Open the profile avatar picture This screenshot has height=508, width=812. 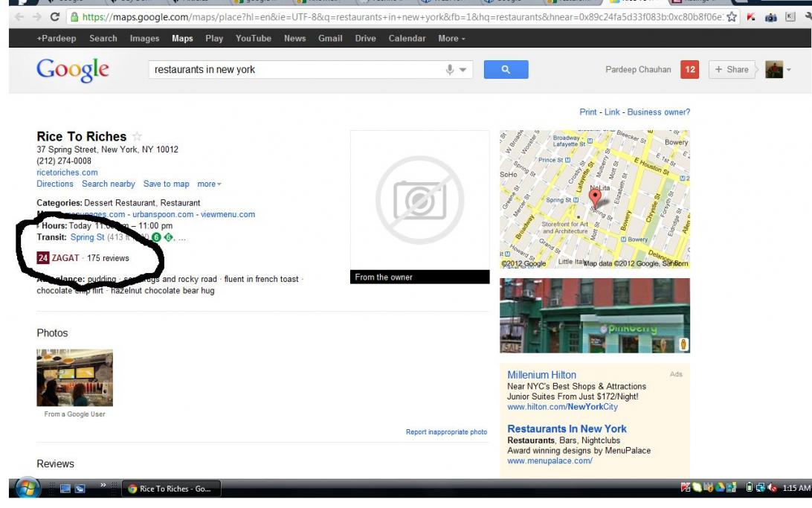coord(774,69)
